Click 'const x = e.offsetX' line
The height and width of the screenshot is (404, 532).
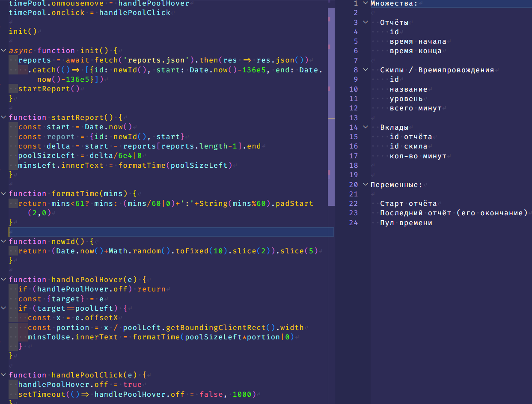pos(73,318)
